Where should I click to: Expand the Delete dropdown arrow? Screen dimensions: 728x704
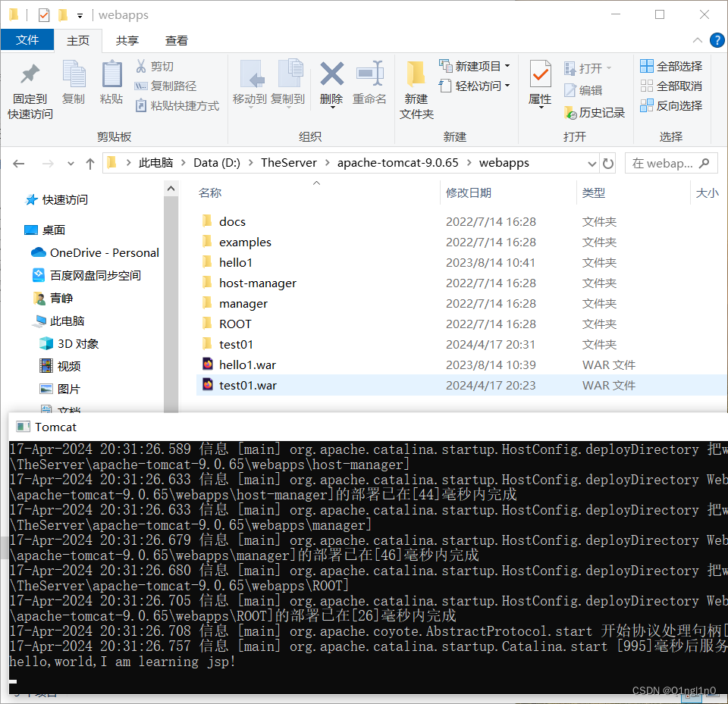[332, 107]
